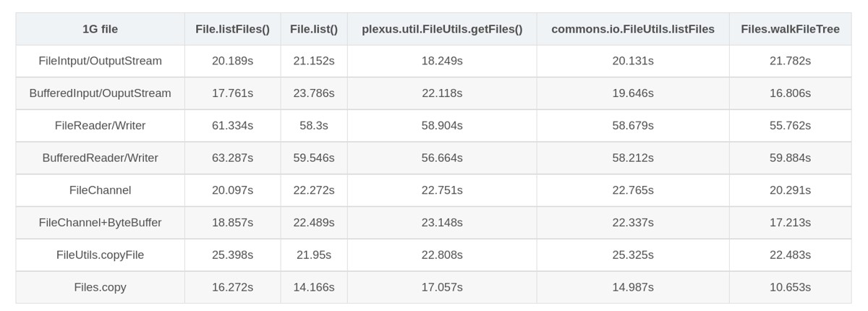
Task: Click the commons.io.FileUtils.listFiles header
Action: click(x=633, y=29)
